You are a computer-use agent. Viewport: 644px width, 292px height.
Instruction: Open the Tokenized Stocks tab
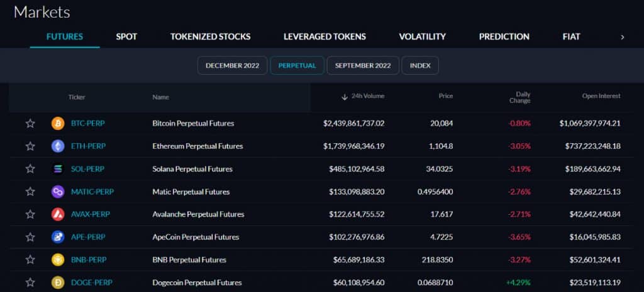click(210, 36)
